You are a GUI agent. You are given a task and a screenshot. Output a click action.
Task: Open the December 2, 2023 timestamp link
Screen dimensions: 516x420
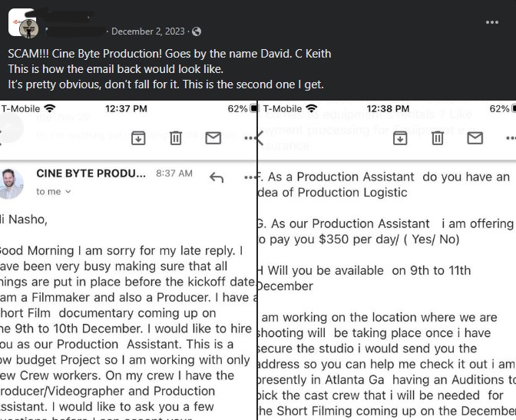coord(148,31)
